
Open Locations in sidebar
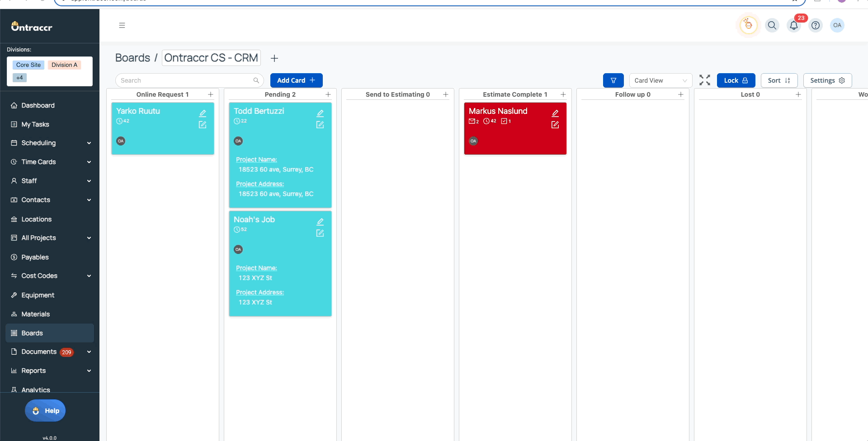[x=50, y=219]
